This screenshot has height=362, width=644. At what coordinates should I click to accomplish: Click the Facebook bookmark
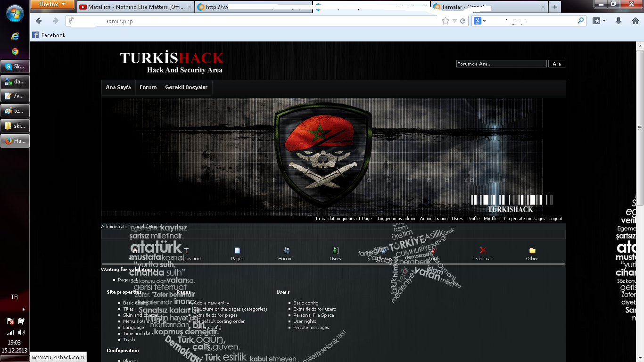click(49, 35)
